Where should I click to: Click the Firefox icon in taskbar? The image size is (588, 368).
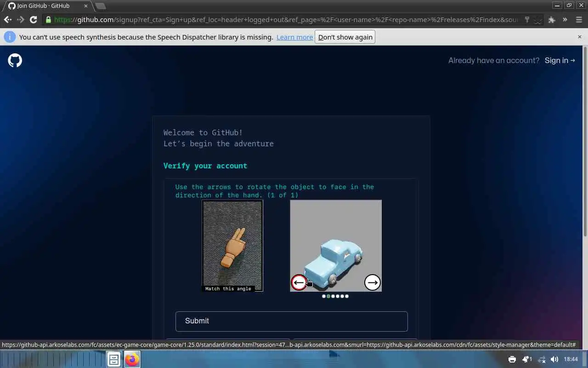point(132,359)
